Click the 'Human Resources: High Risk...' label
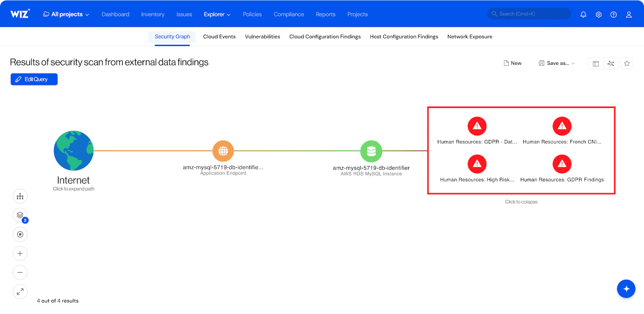644x314 pixels. [x=477, y=180]
